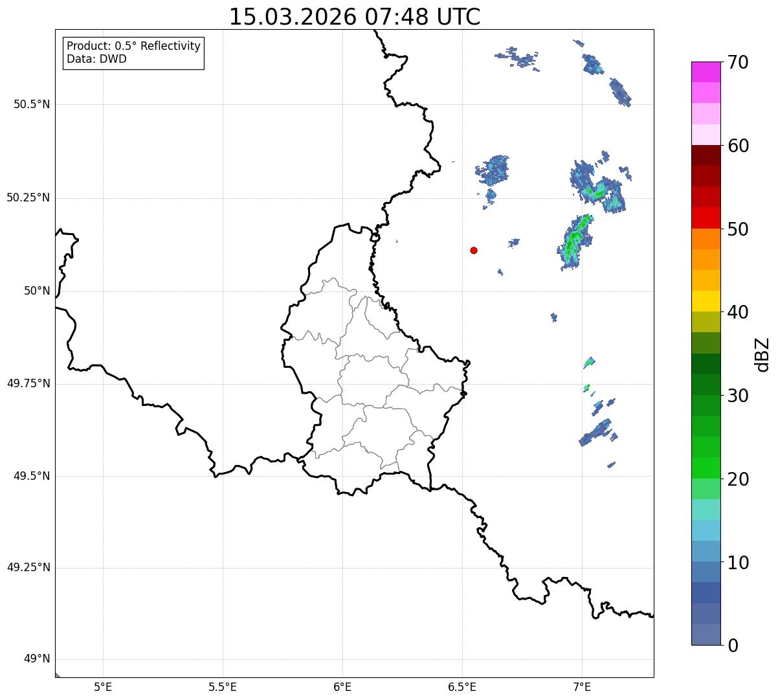778x700 pixels.
Task: Click the 'Data: DWD' label
Action: click(96, 59)
